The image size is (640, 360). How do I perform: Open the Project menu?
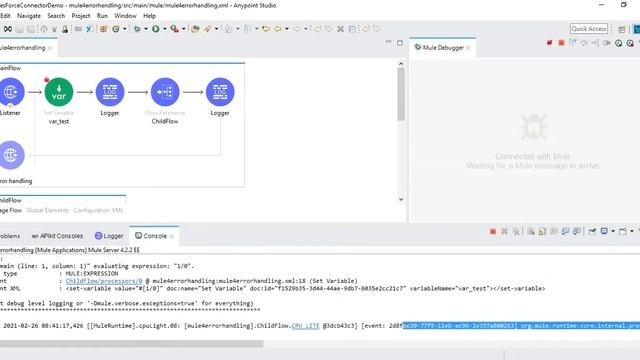coord(81,16)
